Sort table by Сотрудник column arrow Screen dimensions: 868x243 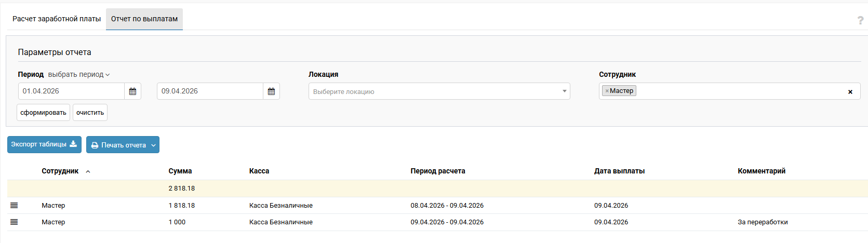click(x=88, y=171)
